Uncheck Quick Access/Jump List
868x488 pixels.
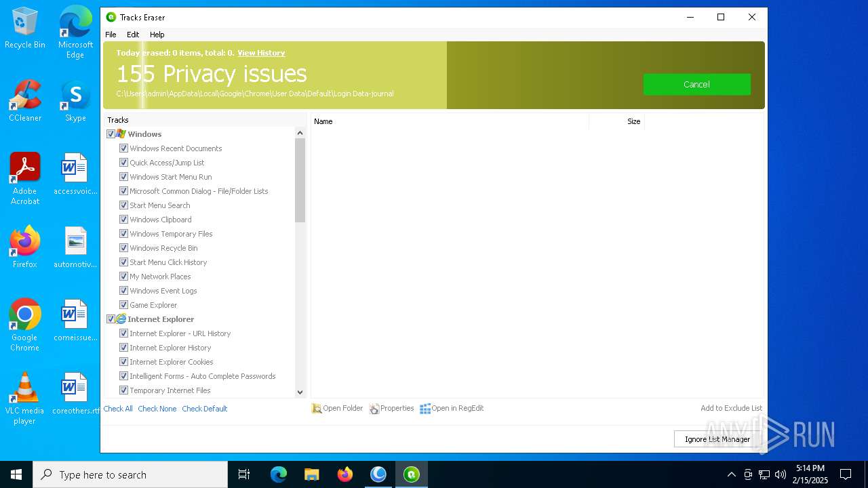click(x=123, y=163)
